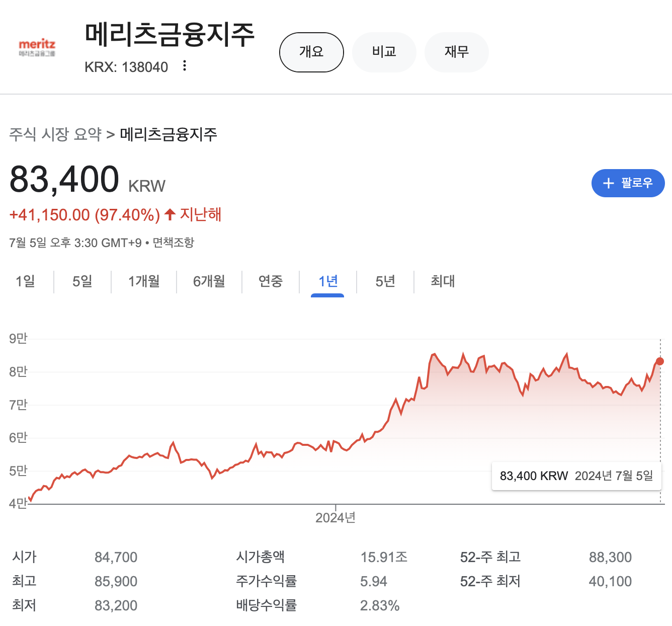Choose the 6개월 chart range
The width and height of the screenshot is (672, 626).
(209, 281)
